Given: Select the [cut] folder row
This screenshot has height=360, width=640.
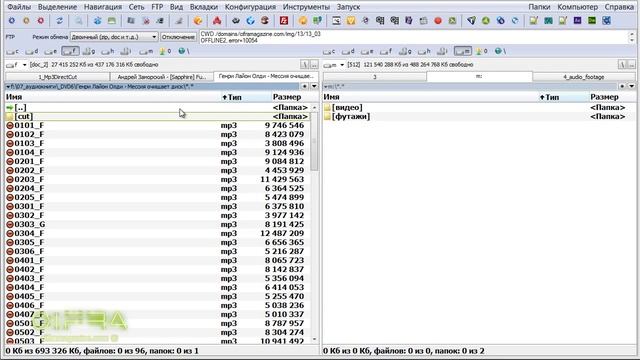Looking at the screenshot, I should 158,116.
